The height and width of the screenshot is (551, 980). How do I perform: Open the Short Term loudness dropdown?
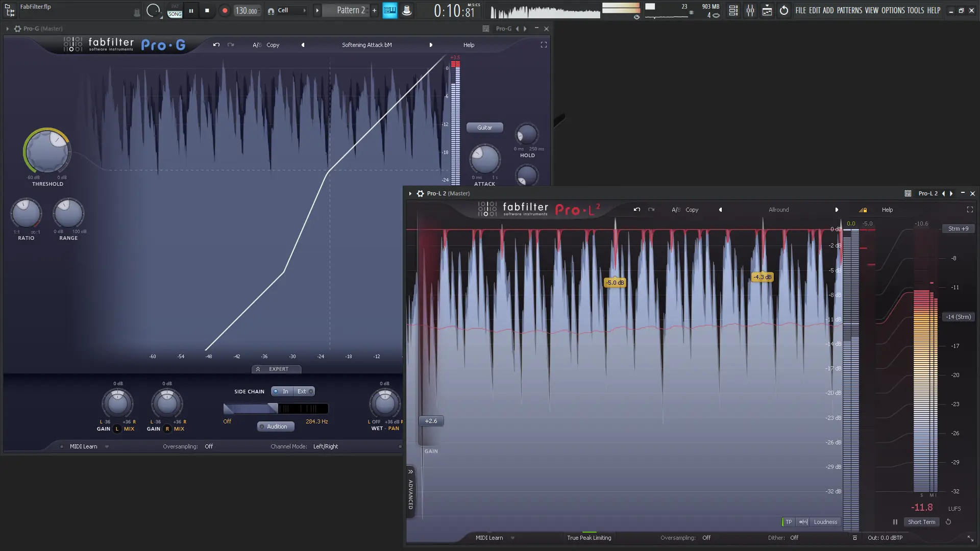point(921,522)
